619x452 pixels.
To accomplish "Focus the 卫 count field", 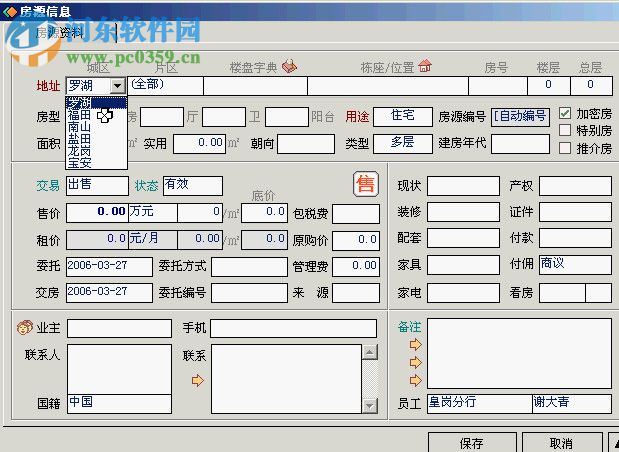I will click(224, 116).
